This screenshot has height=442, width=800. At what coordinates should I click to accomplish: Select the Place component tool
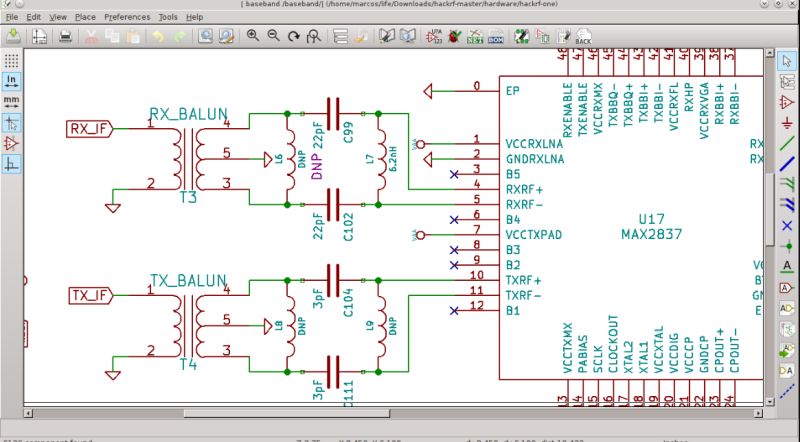[787, 102]
